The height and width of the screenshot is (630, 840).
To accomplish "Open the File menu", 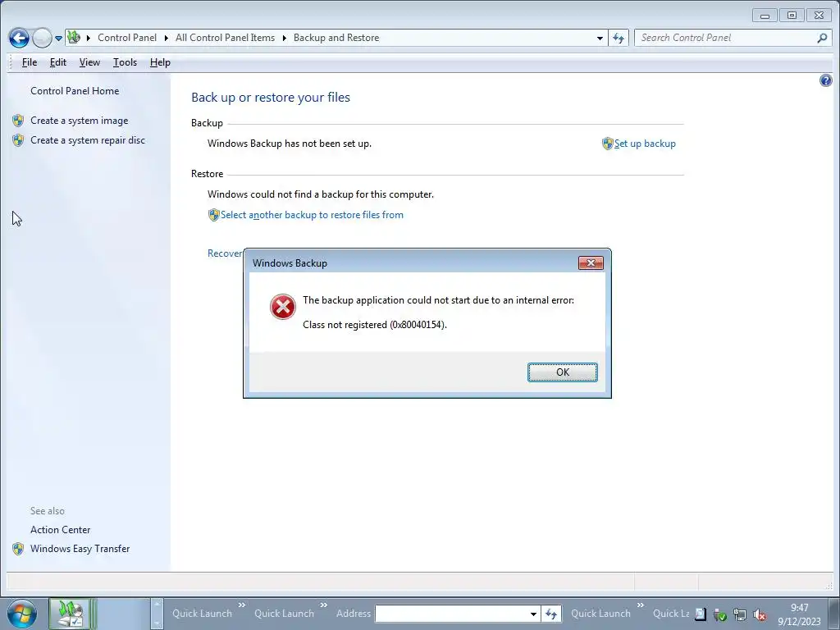I will pos(30,62).
